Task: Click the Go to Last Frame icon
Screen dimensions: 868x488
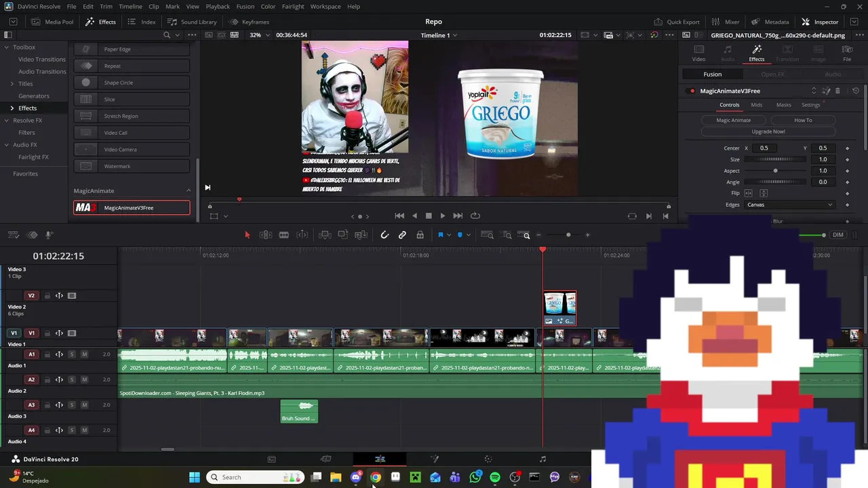Action: tap(458, 216)
